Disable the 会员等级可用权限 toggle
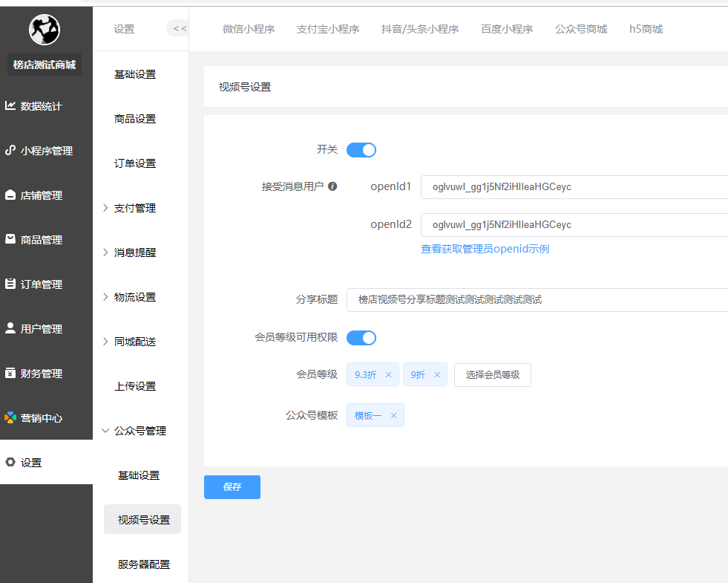Screen dimensions: 728x583 click(x=361, y=338)
